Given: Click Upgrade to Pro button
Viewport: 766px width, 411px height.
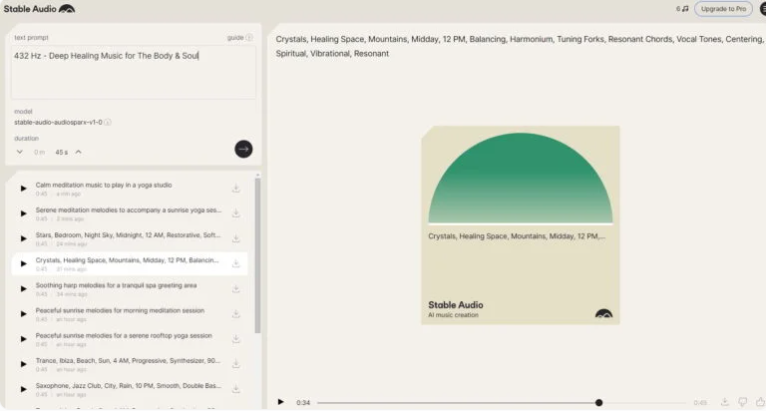Looking at the screenshot, I should pyautogui.click(x=723, y=9).
